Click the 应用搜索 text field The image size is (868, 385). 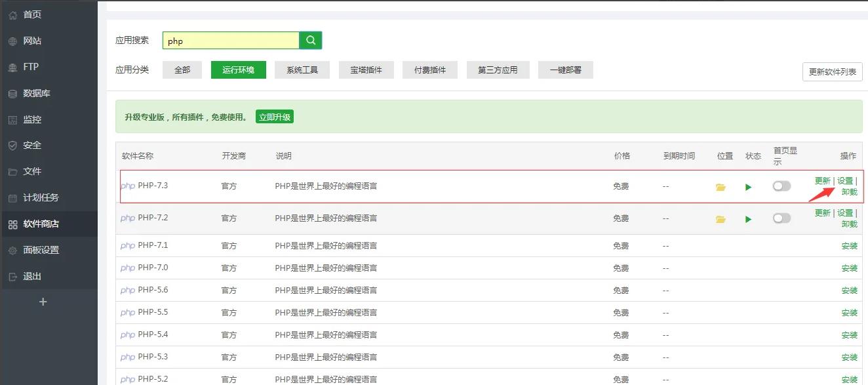coord(231,41)
